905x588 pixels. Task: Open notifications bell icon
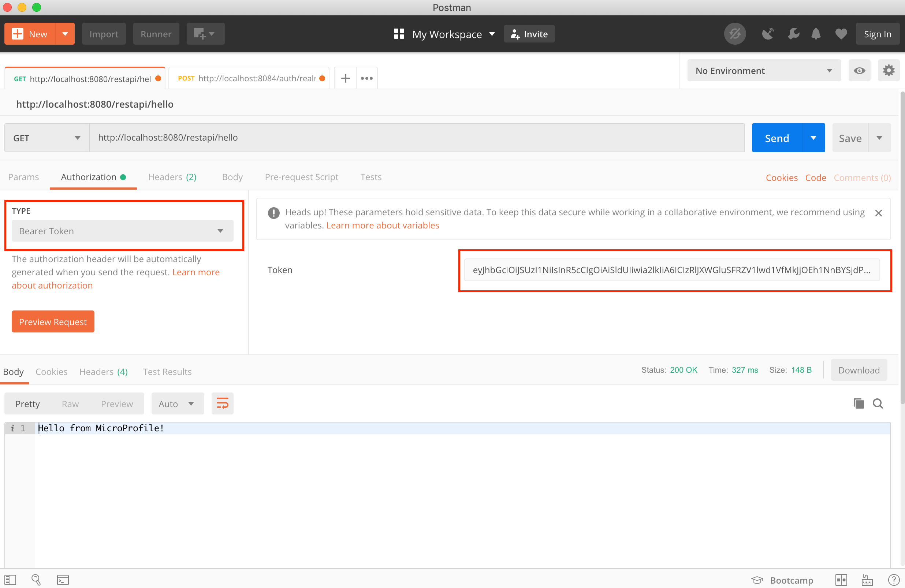point(816,34)
